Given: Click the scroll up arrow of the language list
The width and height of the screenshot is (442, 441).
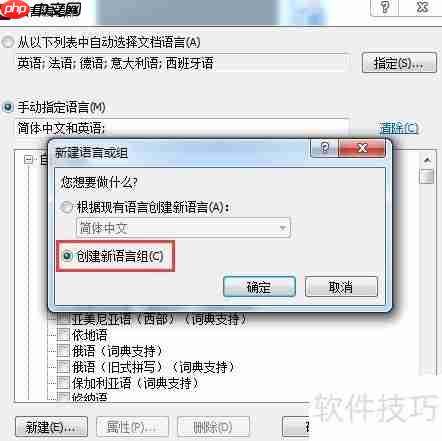Looking at the screenshot, I should click(x=427, y=160).
